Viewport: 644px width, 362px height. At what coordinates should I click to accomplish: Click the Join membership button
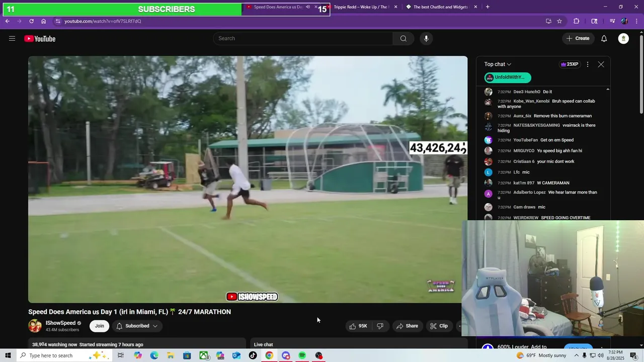[100, 326]
